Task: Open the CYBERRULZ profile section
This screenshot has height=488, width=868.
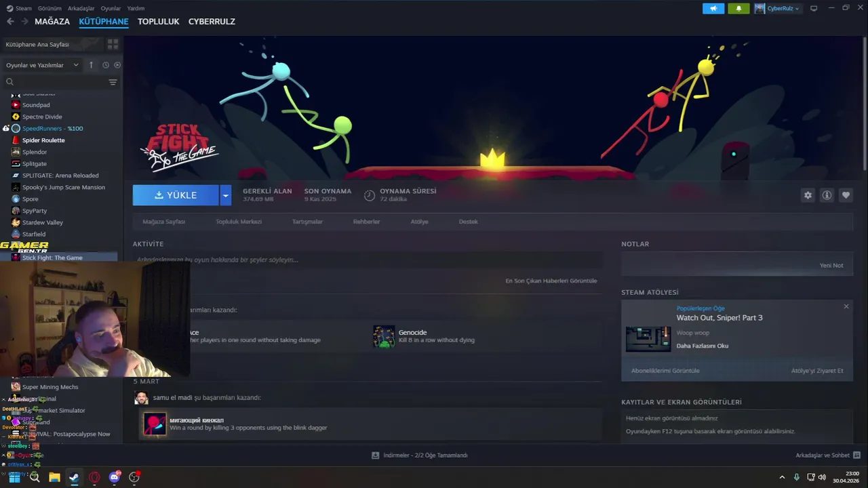Action: click(212, 22)
